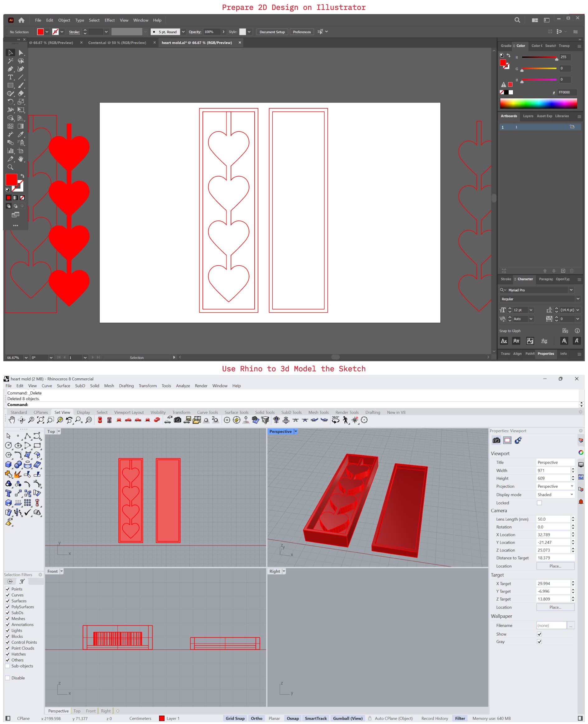Select the Direct Selection tool
Screen dimensions: 588x724
click(x=21, y=53)
